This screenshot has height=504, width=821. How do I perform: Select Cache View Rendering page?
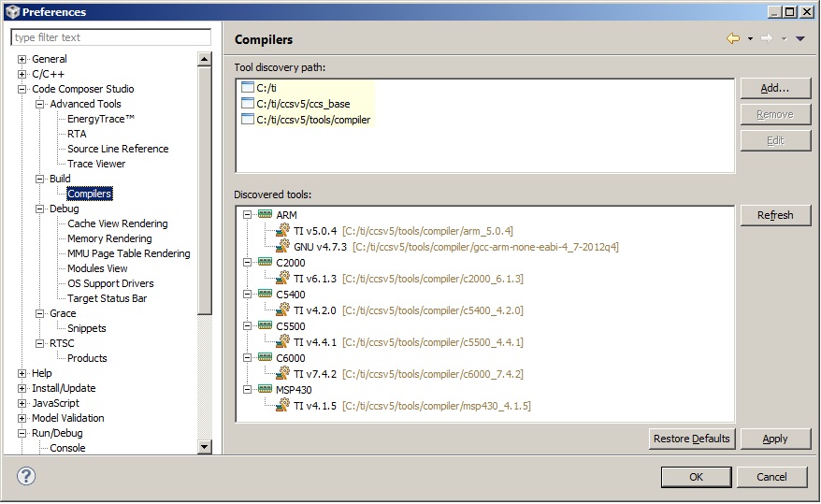click(118, 223)
